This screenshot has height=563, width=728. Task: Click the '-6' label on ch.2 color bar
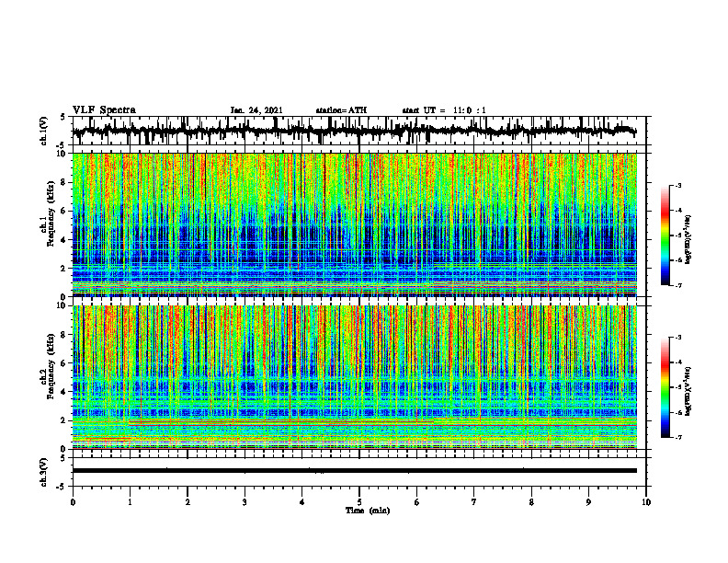click(x=678, y=412)
